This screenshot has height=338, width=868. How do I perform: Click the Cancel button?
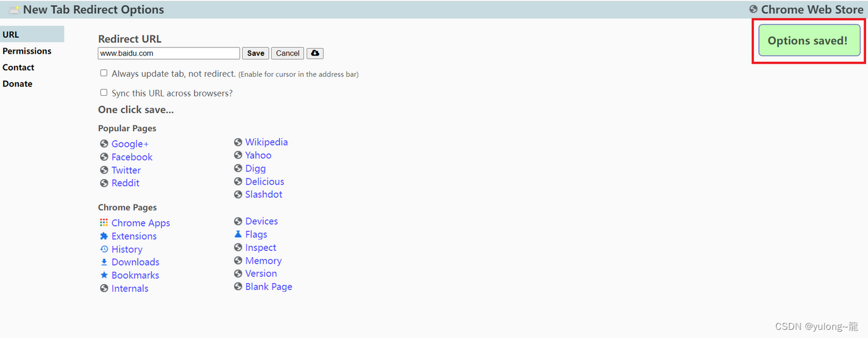point(288,54)
